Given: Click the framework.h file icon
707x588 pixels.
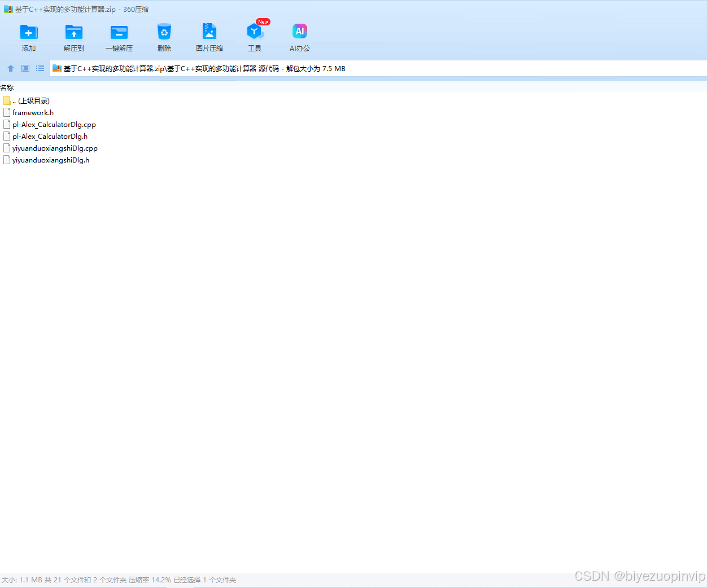Looking at the screenshot, I should click(x=7, y=112).
